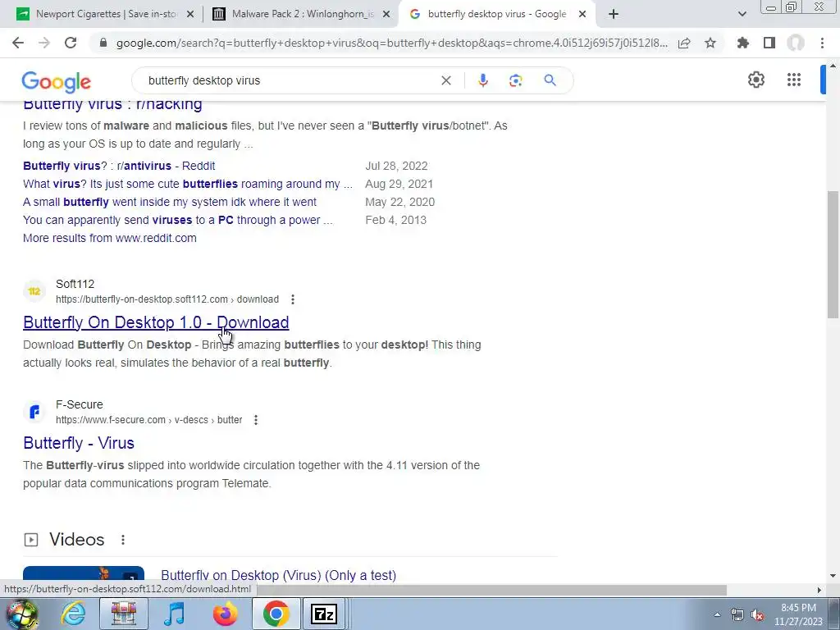Close the butterfly desktop virus tab
840x630 pixels.
click(582, 15)
